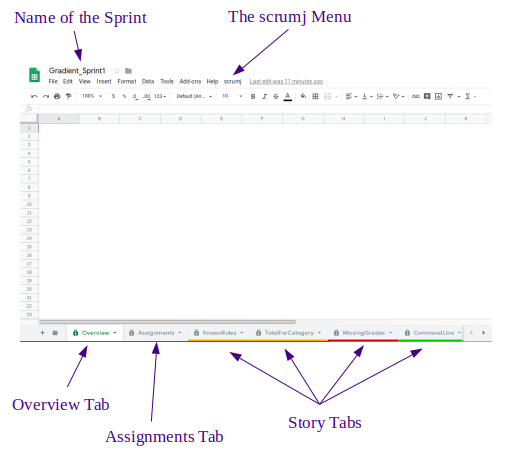Click the move to folder icon
Screen dimensions: 518x451
tap(128, 71)
